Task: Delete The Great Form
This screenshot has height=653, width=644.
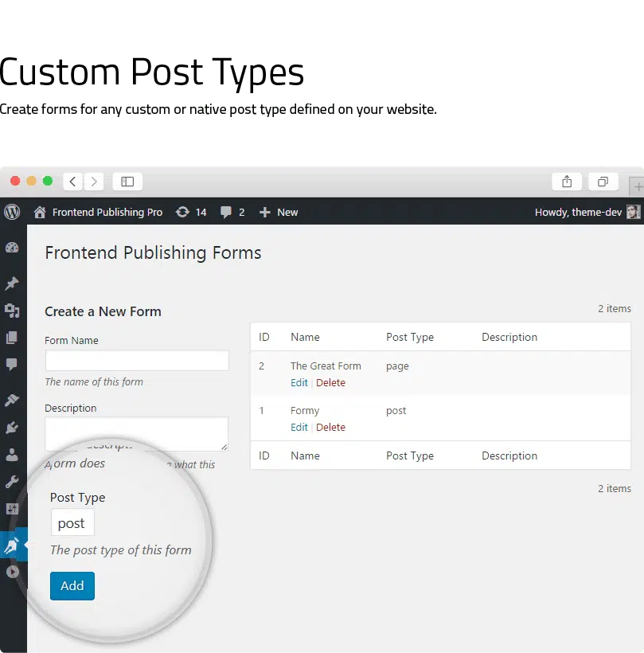Action: [x=330, y=383]
